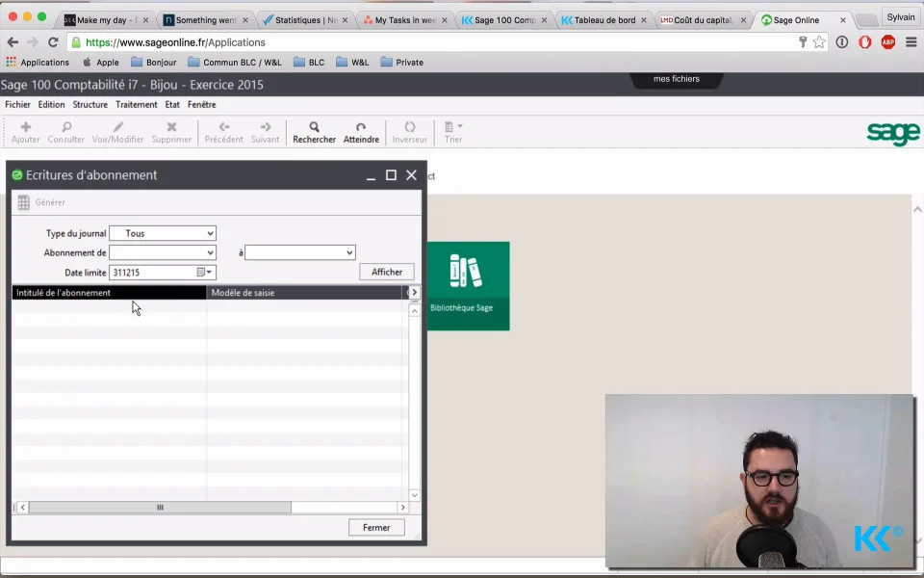Screen dimensions: 924x578
Task: Open the Abonnement 'à' dropdown
Action: [x=349, y=252]
